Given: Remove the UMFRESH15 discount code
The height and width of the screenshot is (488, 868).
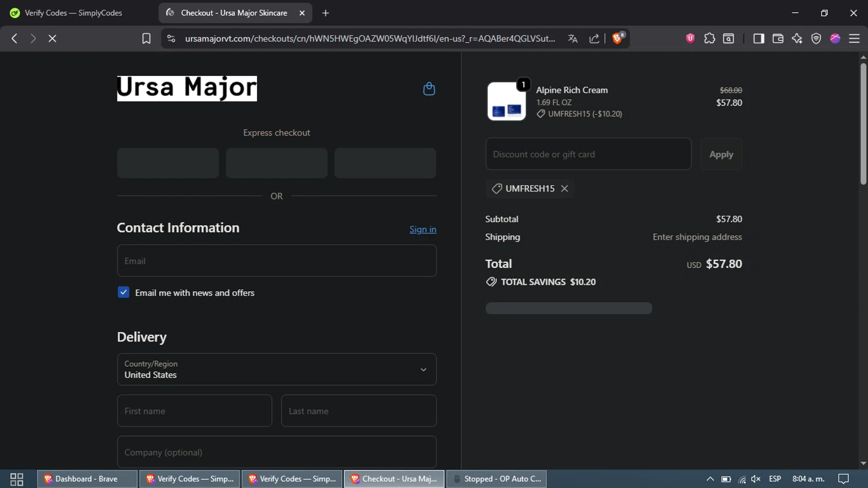Looking at the screenshot, I should coord(565,189).
